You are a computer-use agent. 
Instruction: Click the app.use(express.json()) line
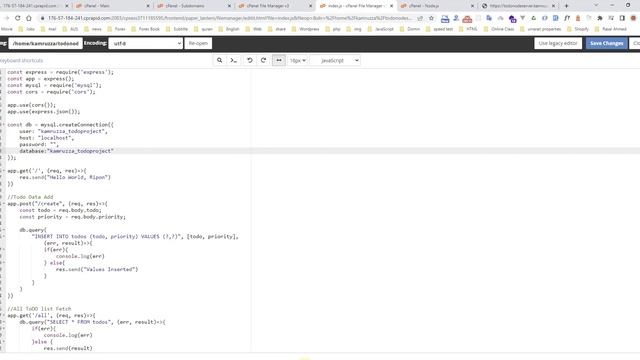point(44,111)
